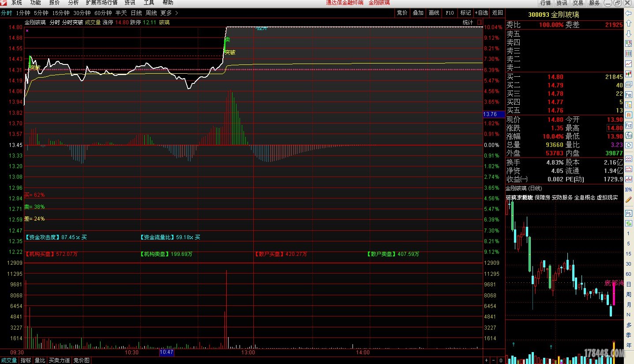This screenshot has height=364, width=634.
Task: Open the 报价 menu
Action: coord(55,3)
